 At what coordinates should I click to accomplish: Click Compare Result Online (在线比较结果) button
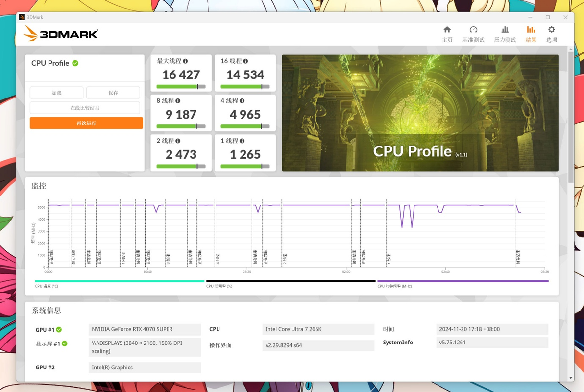click(x=85, y=108)
